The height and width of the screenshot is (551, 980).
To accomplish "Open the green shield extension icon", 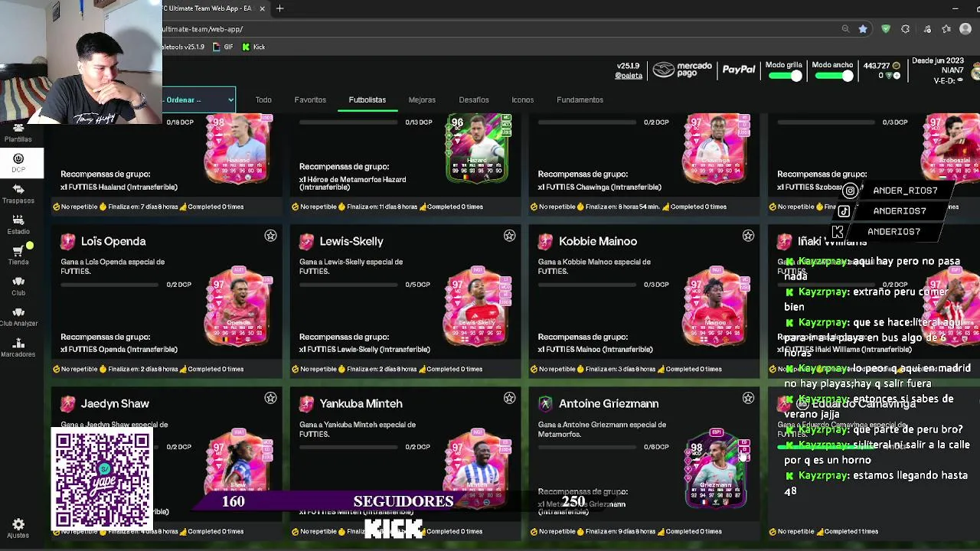I will 886,29.
